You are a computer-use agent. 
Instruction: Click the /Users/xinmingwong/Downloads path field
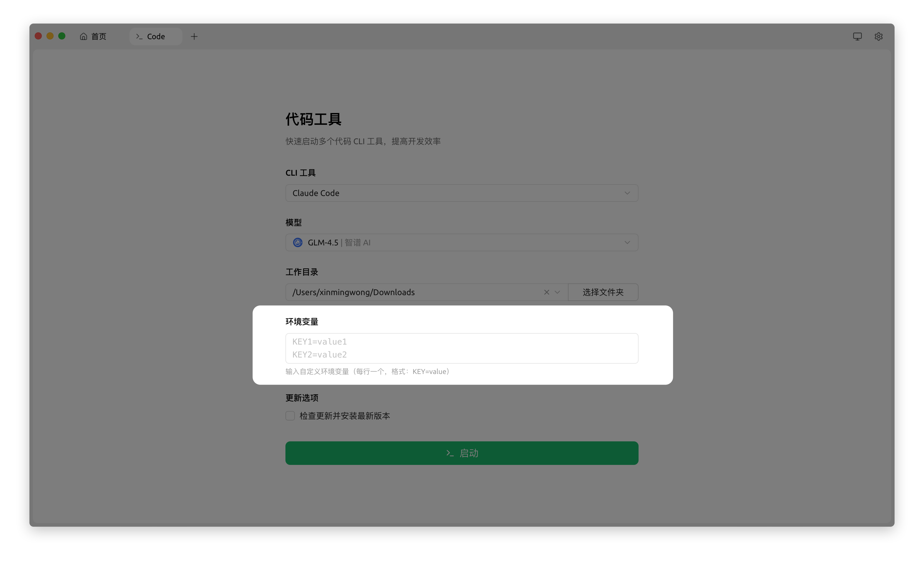point(413,292)
